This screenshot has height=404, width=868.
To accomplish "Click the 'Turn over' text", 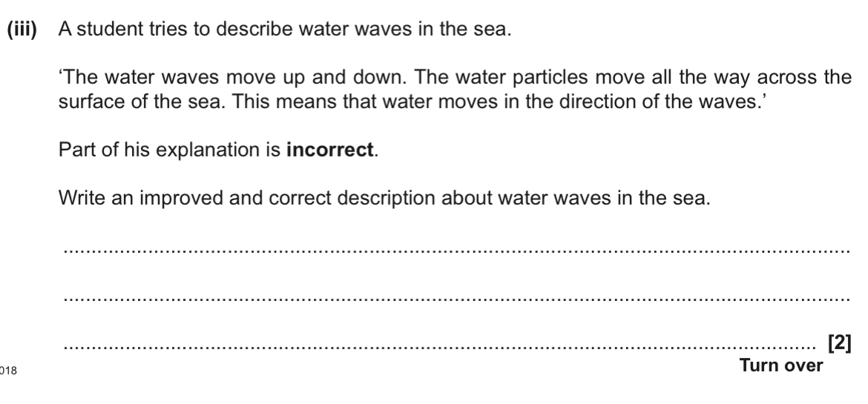I will point(781,365).
